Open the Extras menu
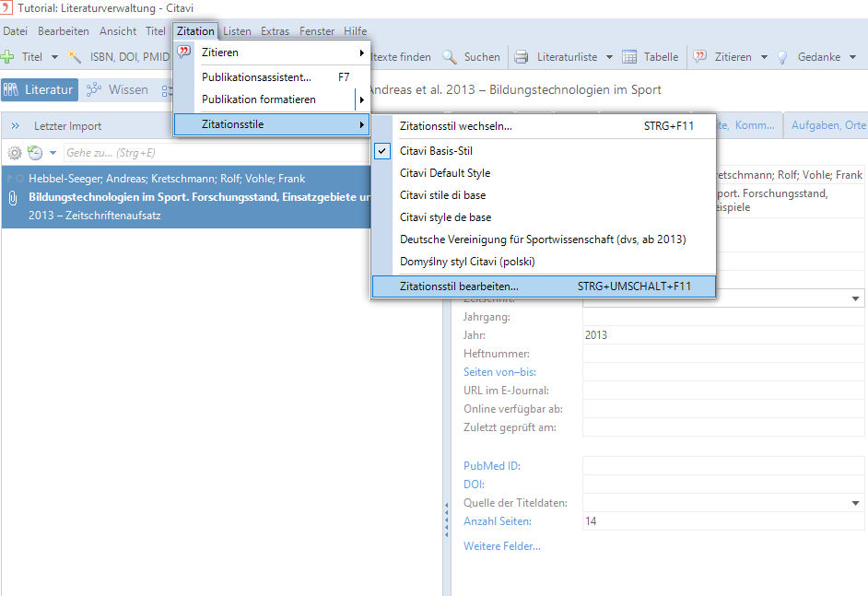The image size is (868, 596). [276, 31]
